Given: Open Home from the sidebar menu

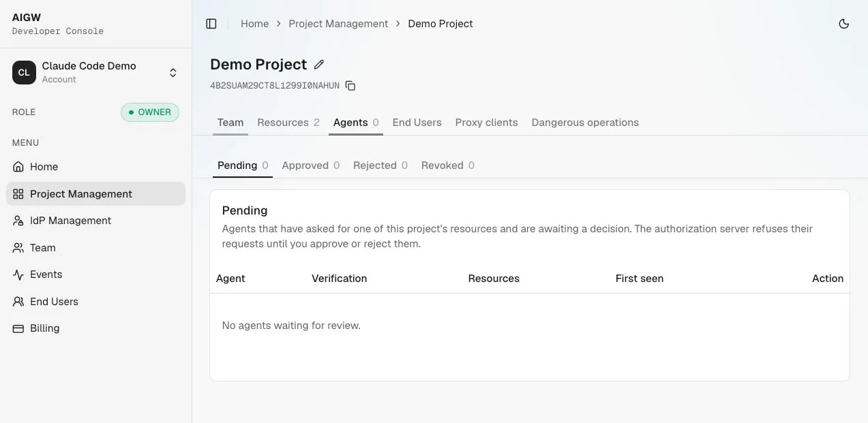Looking at the screenshot, I should click(x=95, y=167).
